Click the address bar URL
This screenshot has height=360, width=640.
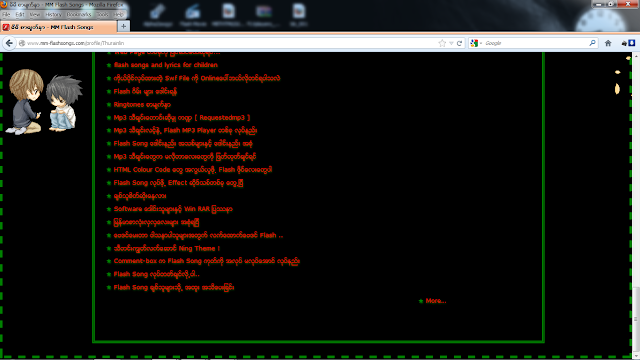tap(76, 43)
